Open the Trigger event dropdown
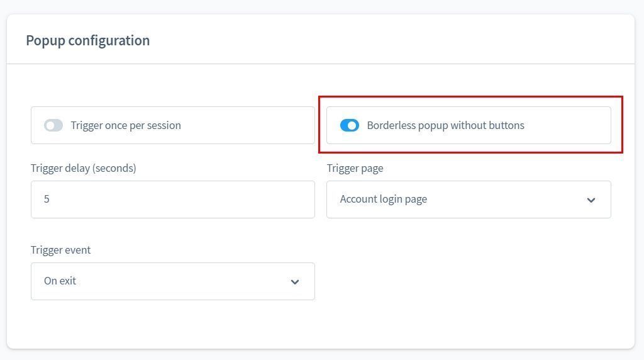The height and width of the screenshot is (360, 644). coord(172,281)
